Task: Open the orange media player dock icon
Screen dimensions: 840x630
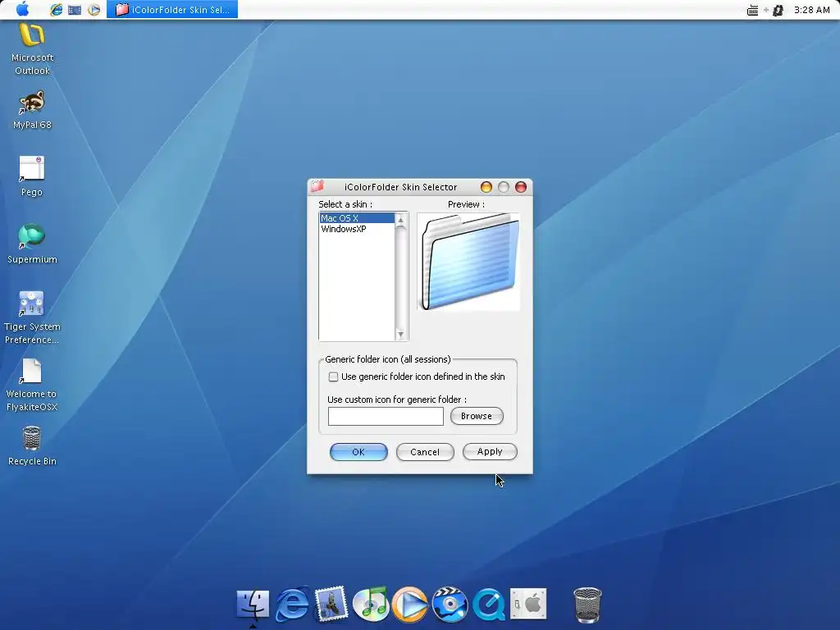Action: (410, 605)
